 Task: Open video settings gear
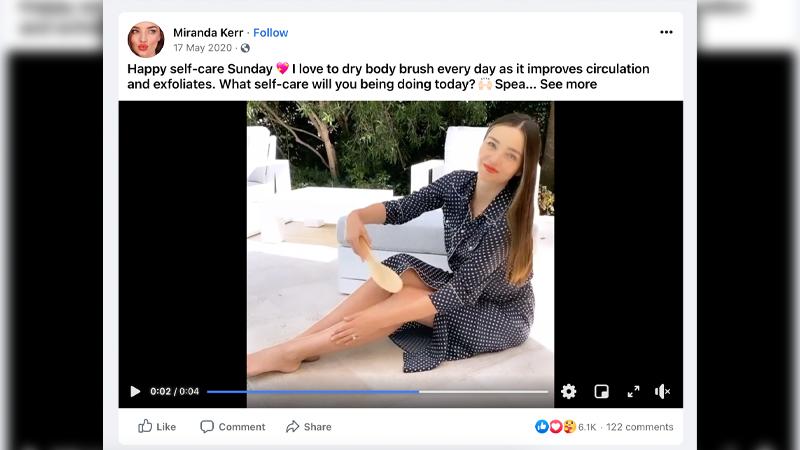coord(568,392)
